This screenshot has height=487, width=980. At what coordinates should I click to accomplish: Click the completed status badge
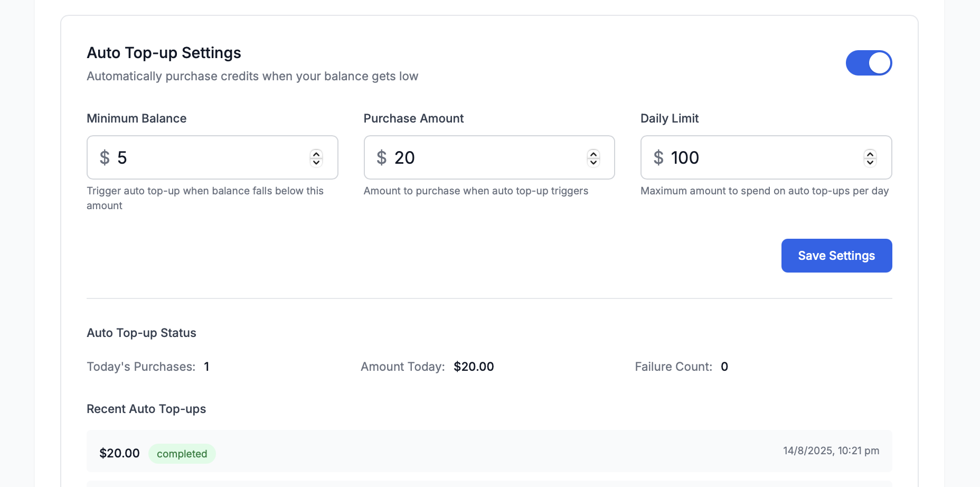[182, 453]
